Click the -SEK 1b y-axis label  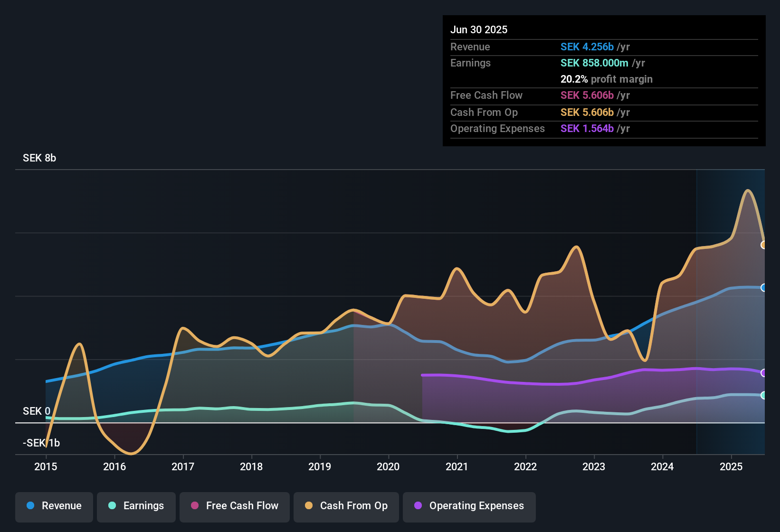(x=41, y=443)
